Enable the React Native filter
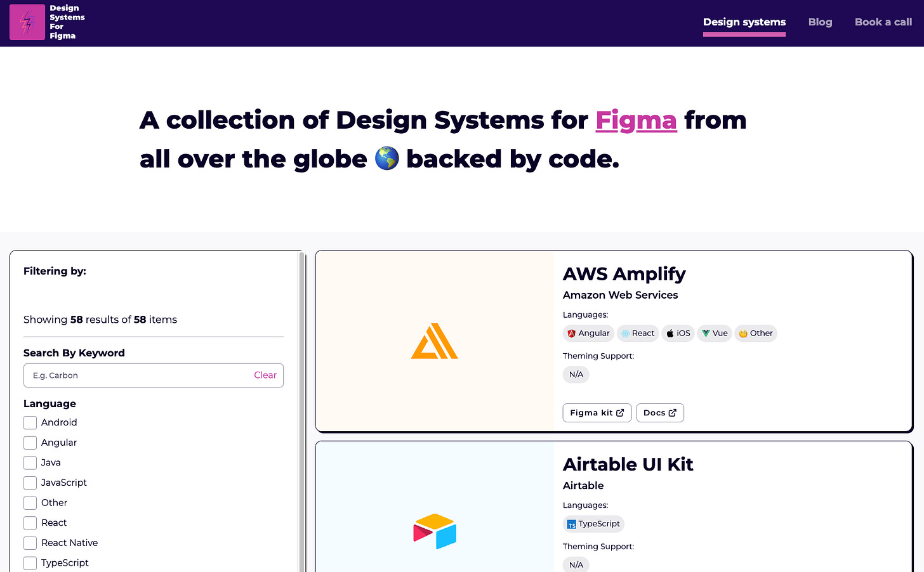 tap(30, 543)
